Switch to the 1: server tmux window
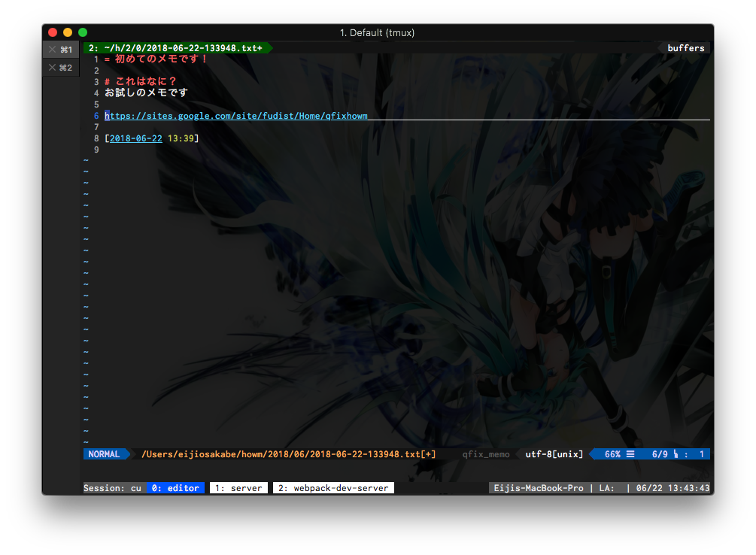This screenshot has width=756, height=555. coord(238,487)
